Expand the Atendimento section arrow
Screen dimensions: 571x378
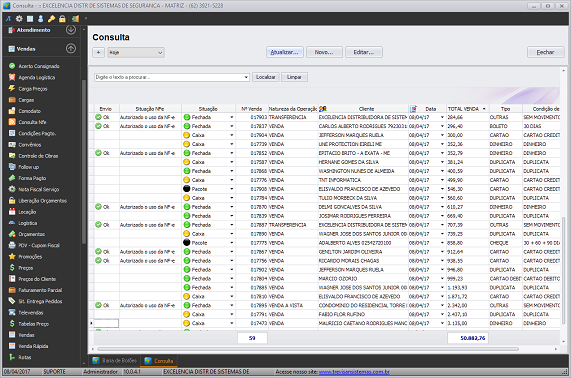pos(71,29)
